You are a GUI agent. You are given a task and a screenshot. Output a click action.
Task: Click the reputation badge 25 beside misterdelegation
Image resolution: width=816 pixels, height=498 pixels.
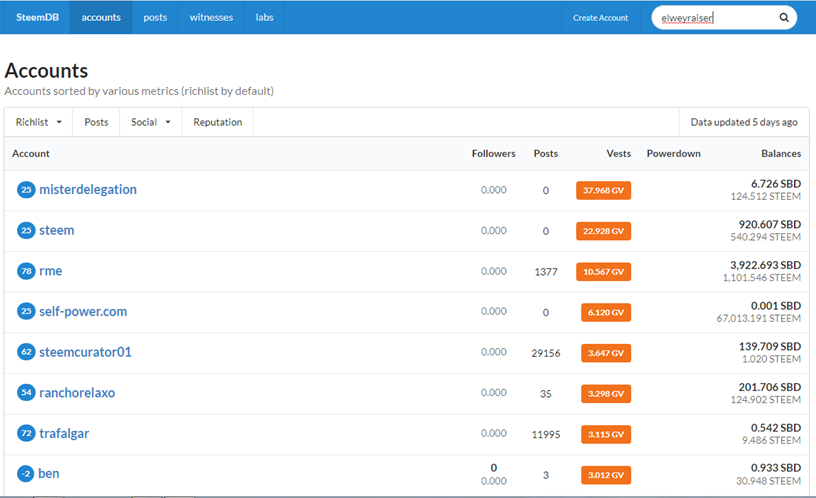pyautogui.click(x=26, y=189)
